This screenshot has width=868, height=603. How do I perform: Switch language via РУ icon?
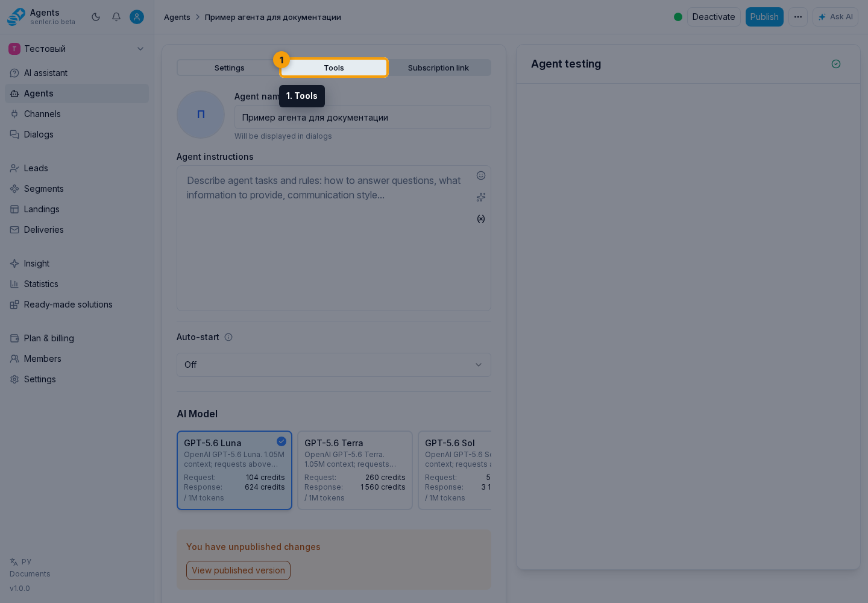[x=20, y=561]
